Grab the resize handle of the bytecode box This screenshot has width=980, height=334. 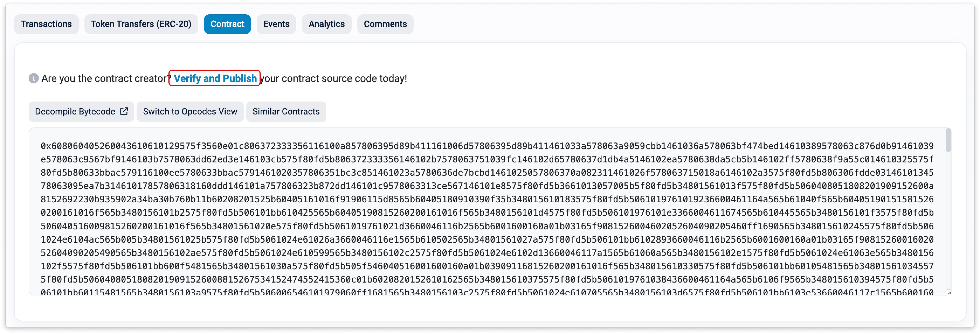[949, 293]
